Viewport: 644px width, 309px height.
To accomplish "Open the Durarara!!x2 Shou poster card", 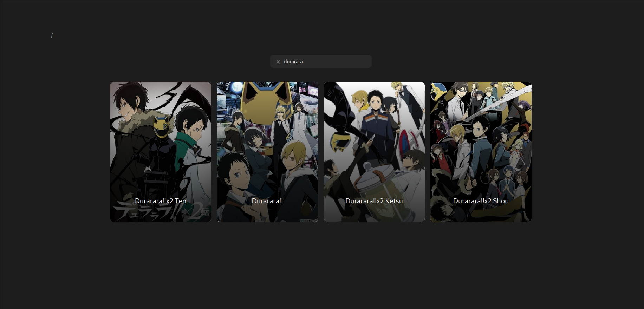I will tap(481, 152).
